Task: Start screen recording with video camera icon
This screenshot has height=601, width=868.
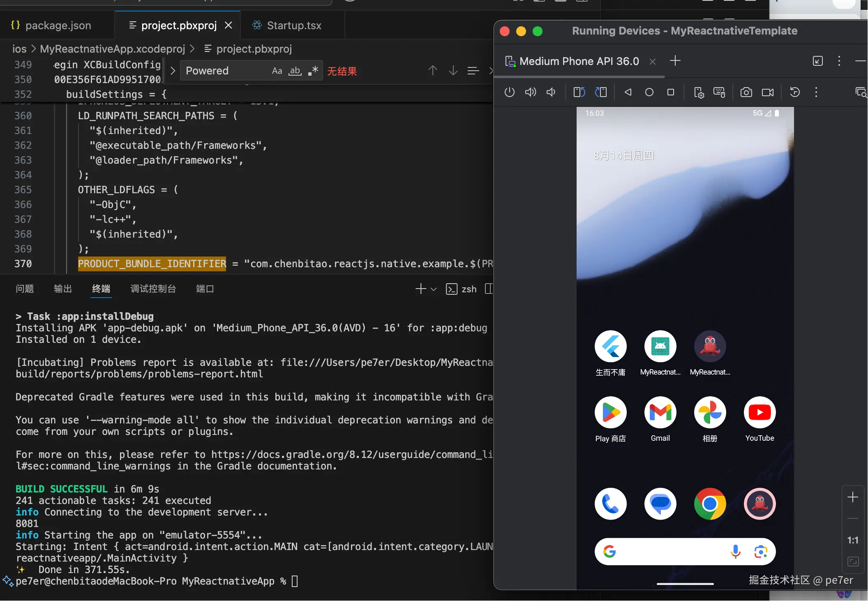Action: [x=767, y=92]
